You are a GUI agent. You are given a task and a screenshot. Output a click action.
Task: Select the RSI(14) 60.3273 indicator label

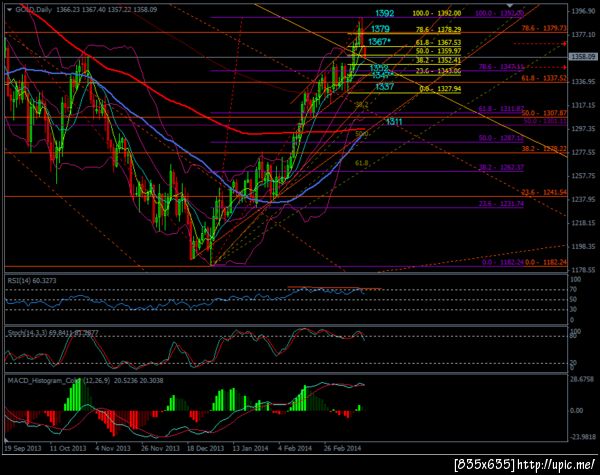pyautogui.click(x=32, y=281)
